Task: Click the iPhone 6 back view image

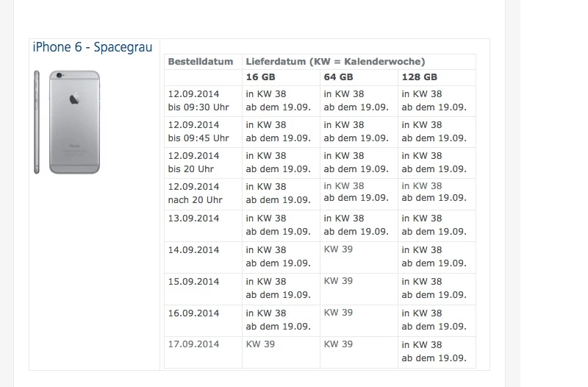Action: [x=75, y=122]
